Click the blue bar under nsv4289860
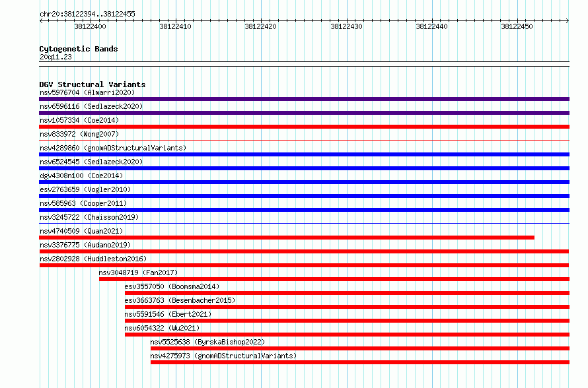This screenshot has width=588, height=388. [304, 154]
